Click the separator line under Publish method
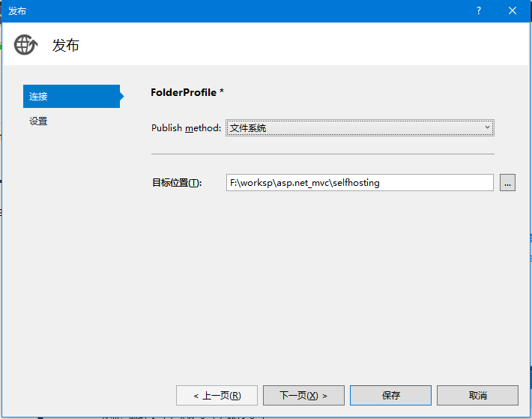The height and width of the screenshot is (419, 532). pos(322,154)
